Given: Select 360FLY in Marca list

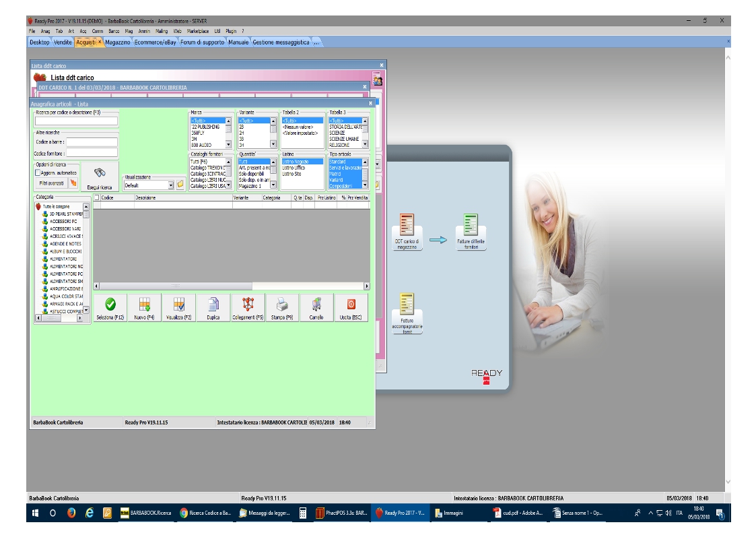Looking at the screenshot, I should pyautogui.click(x=199, y=133).
